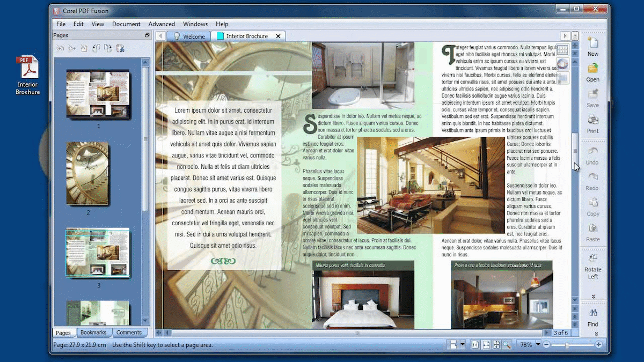Toggle the actual size 1:1 view button
644x362 pixels.
click(x=475, y=345)
